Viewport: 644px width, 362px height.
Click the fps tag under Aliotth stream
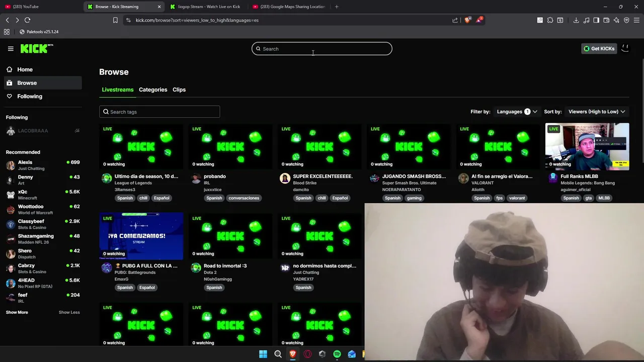500,198
